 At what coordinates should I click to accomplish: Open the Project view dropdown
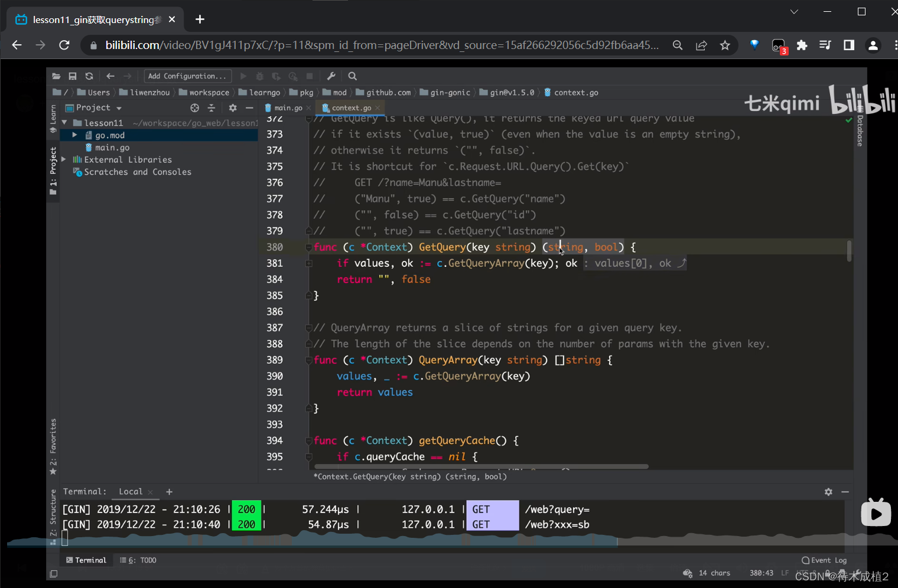119,108
